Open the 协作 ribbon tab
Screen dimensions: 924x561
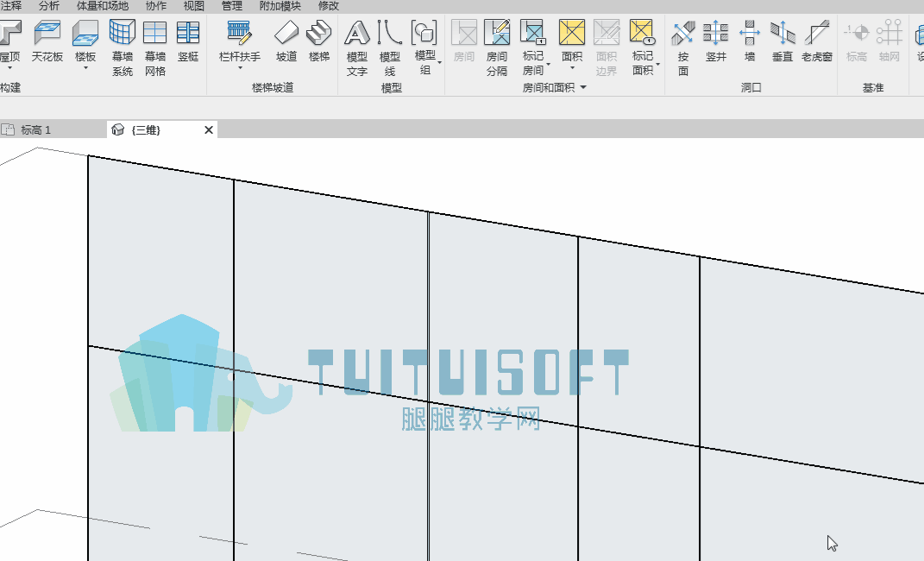pos(155,6)
